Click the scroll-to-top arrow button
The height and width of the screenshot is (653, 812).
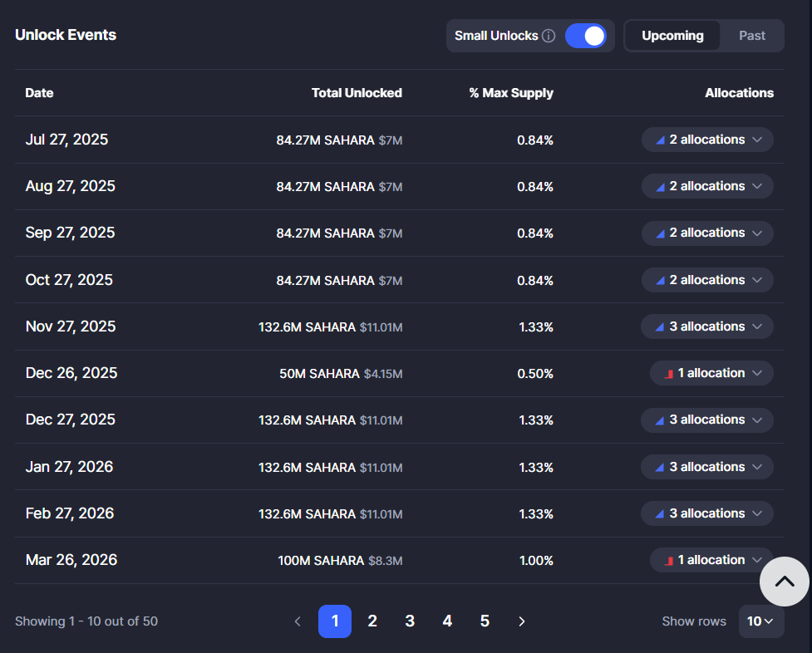pyautogui.click(x=784, y=582)
